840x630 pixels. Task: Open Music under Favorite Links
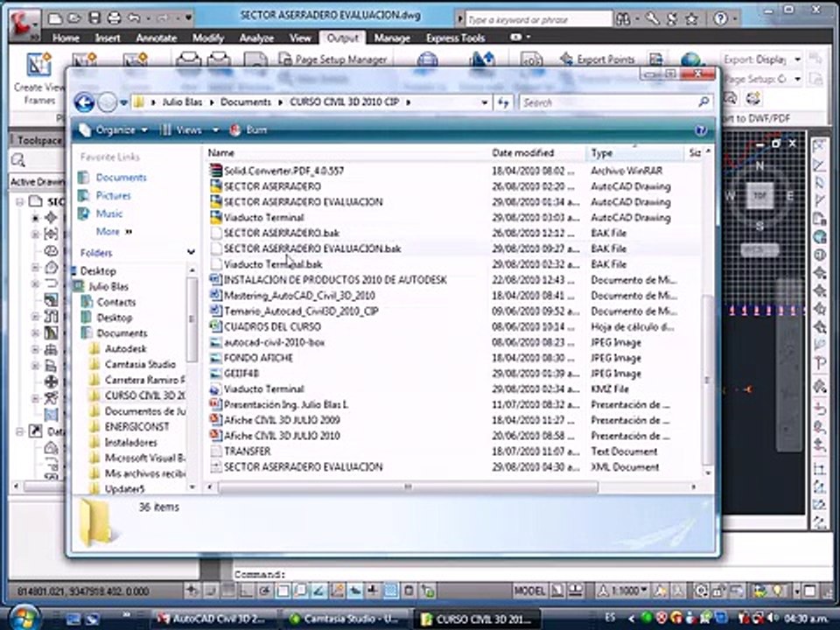point(109,213)
